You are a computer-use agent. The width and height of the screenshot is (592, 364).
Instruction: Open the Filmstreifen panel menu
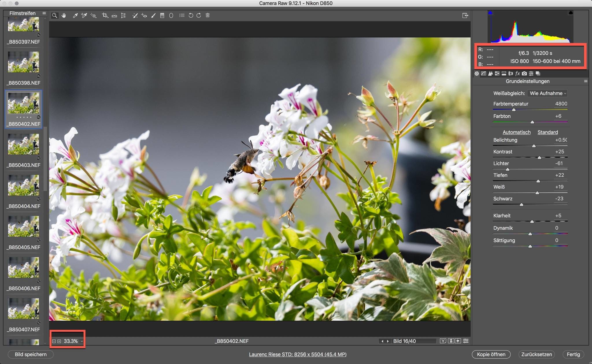[44, 13]
